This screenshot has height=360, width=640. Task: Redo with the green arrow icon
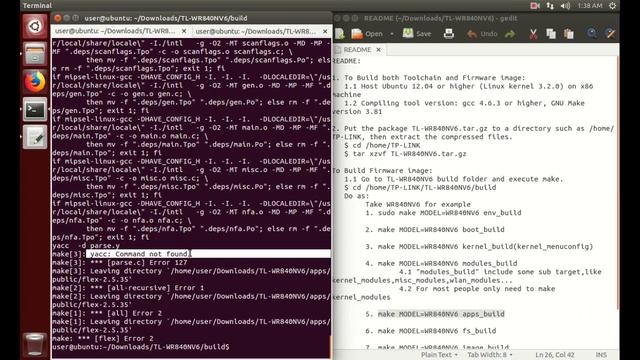[510, 34]
